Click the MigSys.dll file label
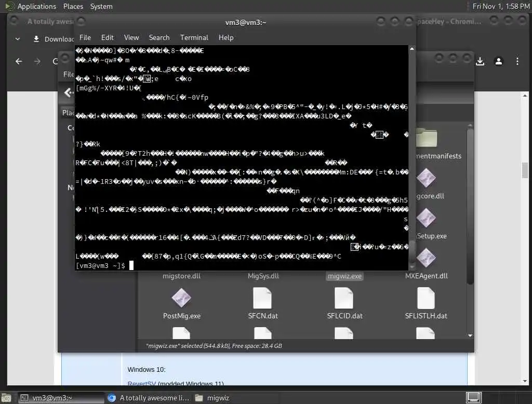Screen dimensions: 532x404 click(x=263, y=276)
